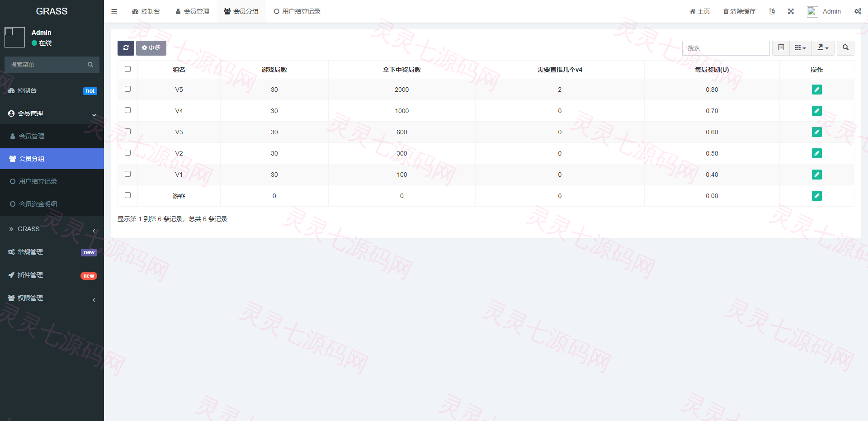Edit the 游客 group row
This screenshot has width=868, height=421.
tap(816, 196)
